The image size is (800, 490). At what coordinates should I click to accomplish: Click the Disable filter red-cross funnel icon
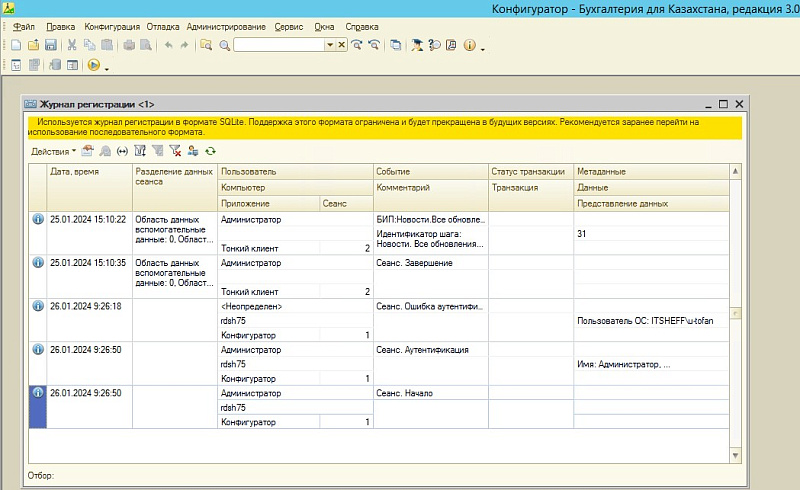pos(175,151)
